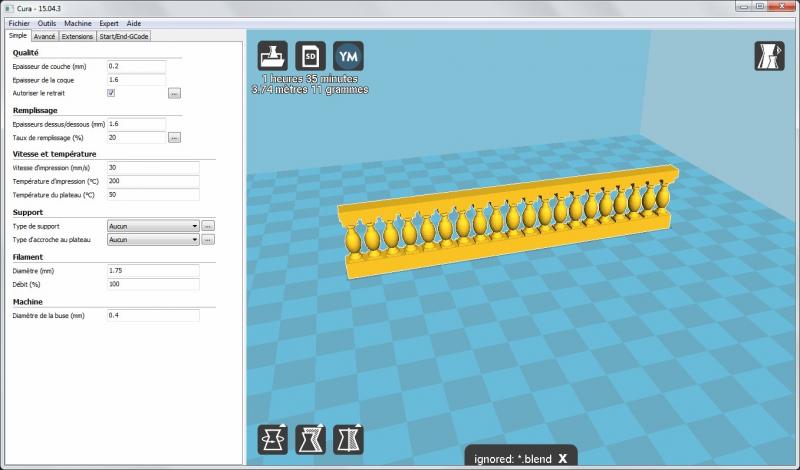800x470 pixels.
Task: Select the Mirror tool icon
Action: coord(347,439)
